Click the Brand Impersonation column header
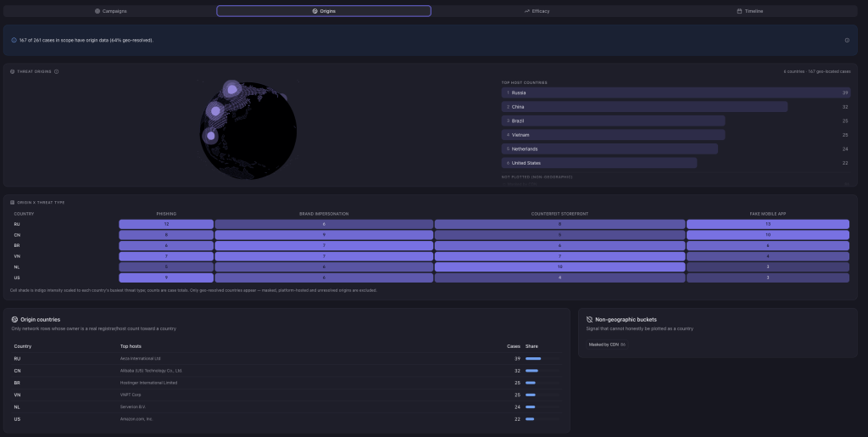 (324, 214)
